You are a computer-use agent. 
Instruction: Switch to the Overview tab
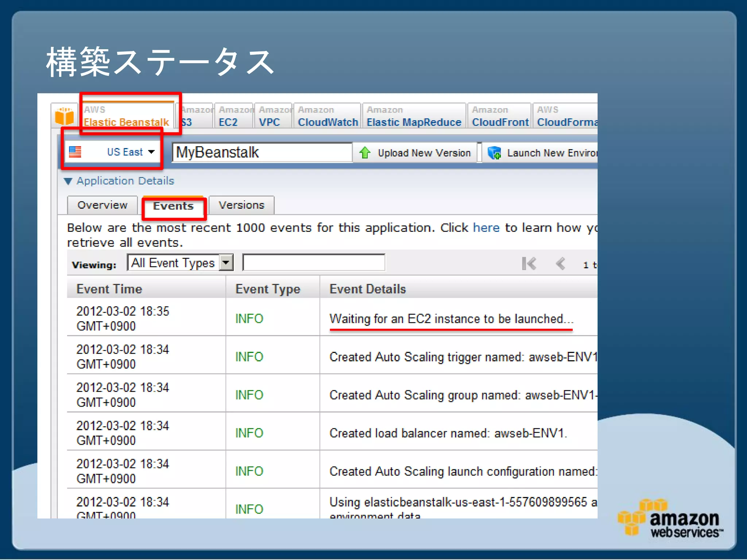coord(102,205)
